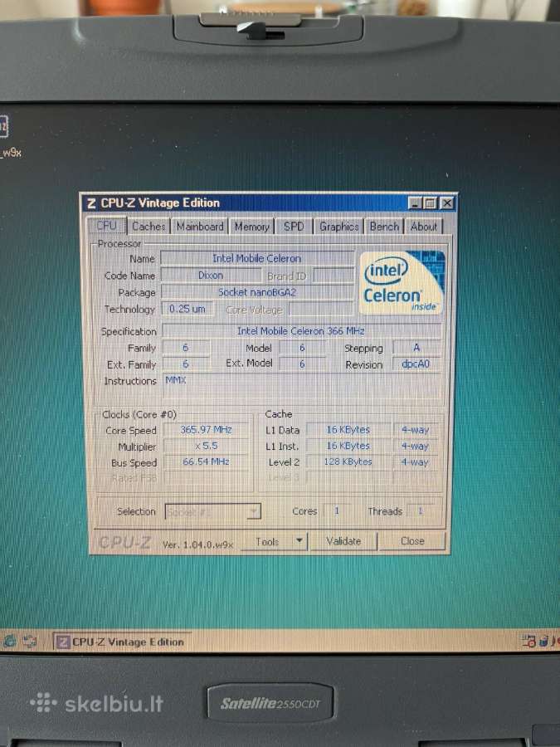Viewport: 560px width, 747px height.
Task: Click the Bus Speed value 66.54 MHz
Action: tap(206, 461)
